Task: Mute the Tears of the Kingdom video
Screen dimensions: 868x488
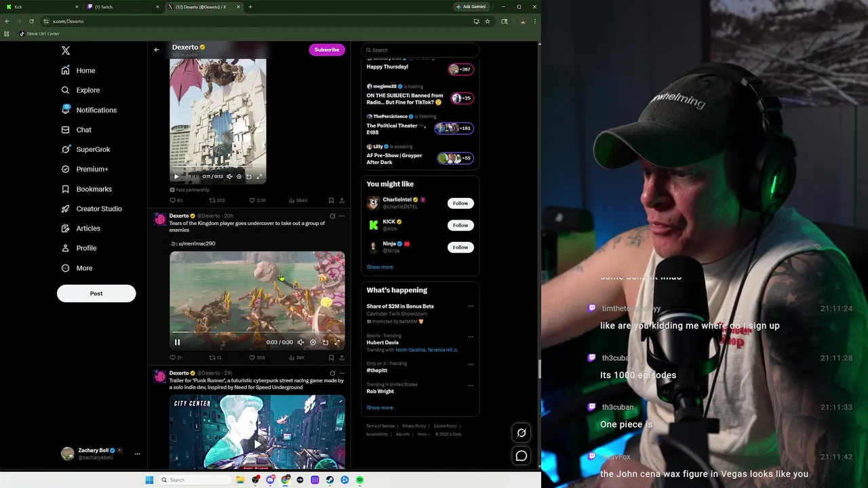Action: pyautogui.click(x=300, y=342)
